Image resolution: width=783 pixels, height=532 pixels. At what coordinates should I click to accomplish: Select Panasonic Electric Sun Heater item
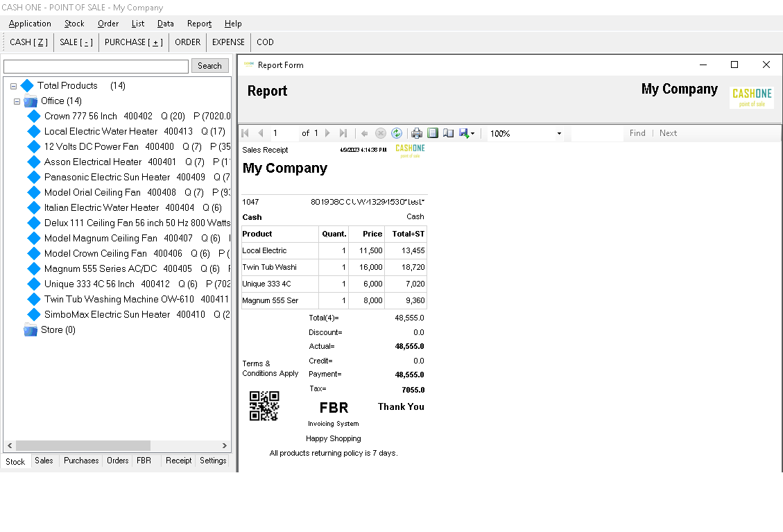point(137,178)
